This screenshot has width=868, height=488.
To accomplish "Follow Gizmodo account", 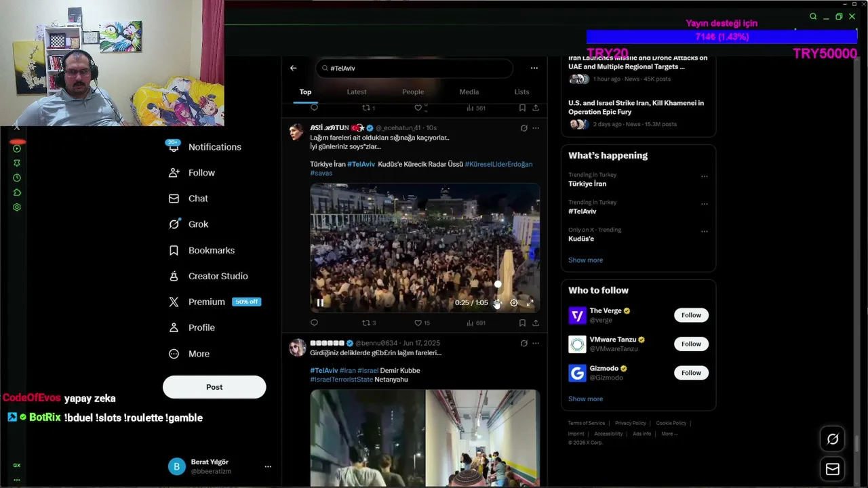I will (691, 373).
